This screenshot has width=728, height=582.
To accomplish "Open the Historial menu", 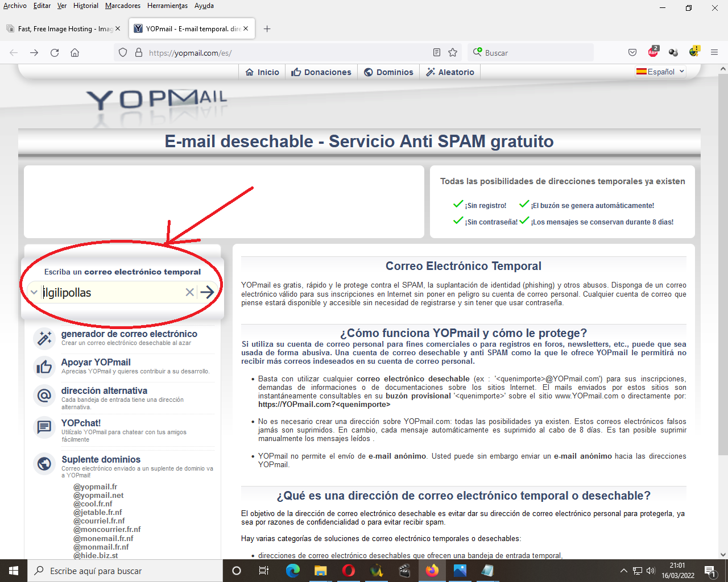I will click(x=86, y=6).
